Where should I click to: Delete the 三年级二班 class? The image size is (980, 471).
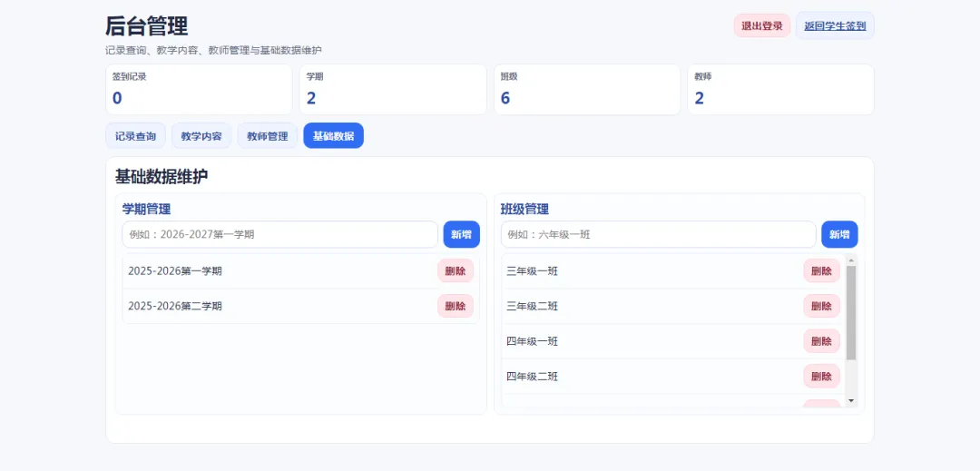tap(821, 306)
